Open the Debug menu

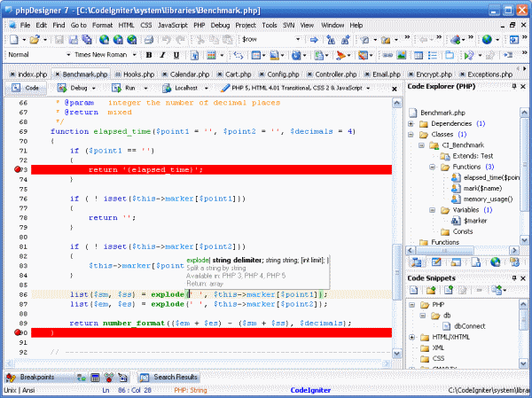click(220, 25)
